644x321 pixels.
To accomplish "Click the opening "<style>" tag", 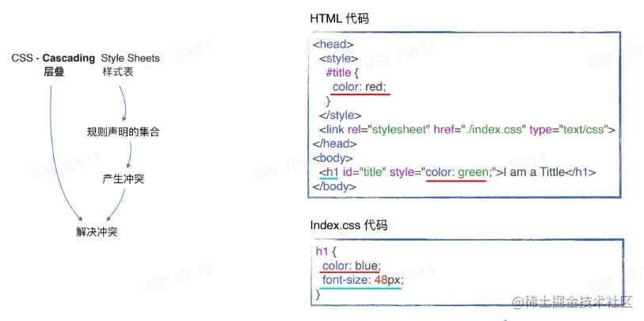I will (339, 59).
